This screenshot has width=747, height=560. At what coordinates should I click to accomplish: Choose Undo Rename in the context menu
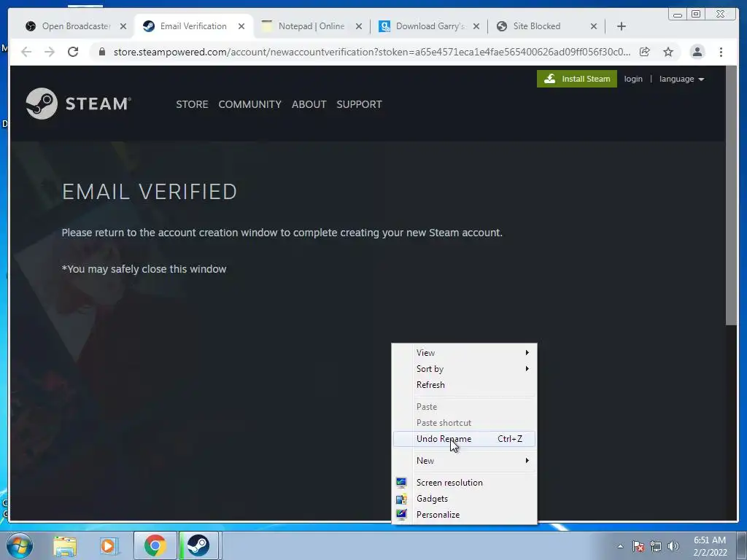pyautogui.click(x=464, y=439)
